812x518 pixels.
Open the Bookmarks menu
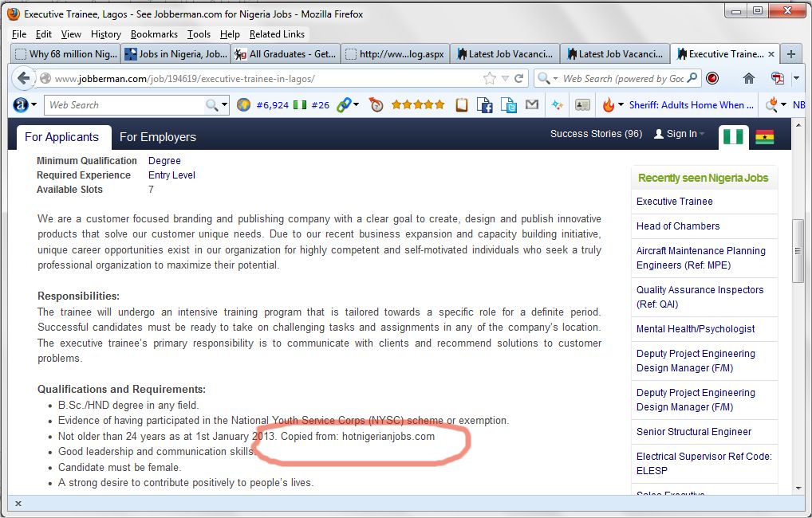[154, 34]
